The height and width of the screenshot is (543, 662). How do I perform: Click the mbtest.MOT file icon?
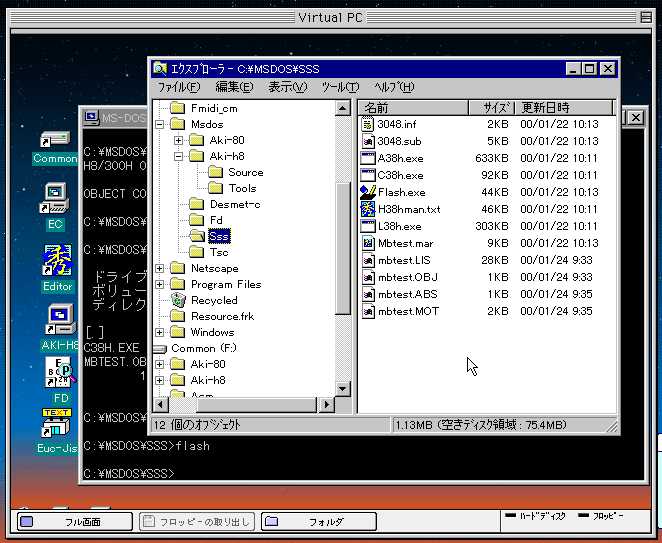[368, 311]
